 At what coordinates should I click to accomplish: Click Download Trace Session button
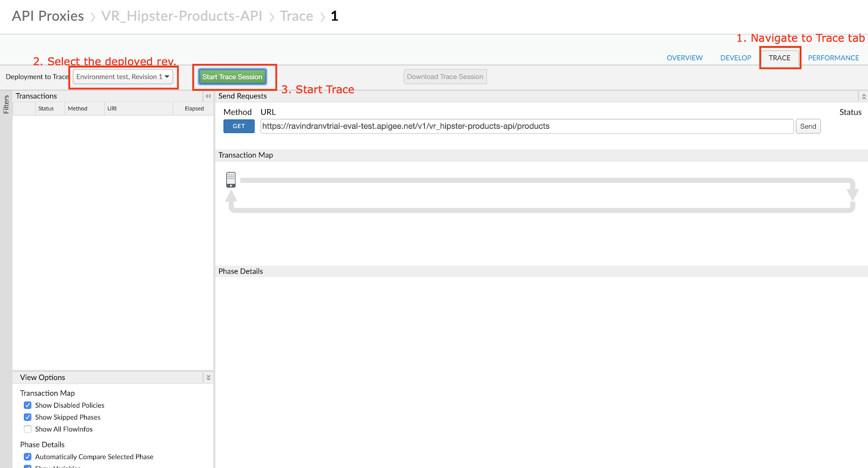coord(445,77)
